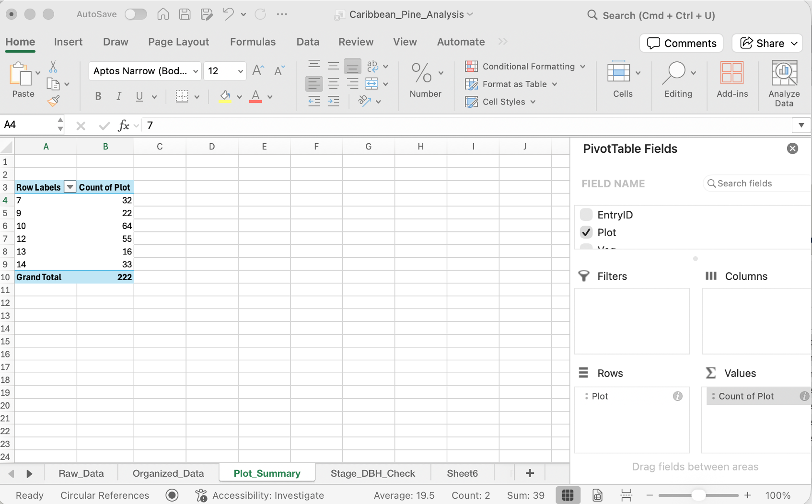Viewport: 812px width, 504px height.
Task: Switch to Page Layout view in status bar
Action: (597, 495)
